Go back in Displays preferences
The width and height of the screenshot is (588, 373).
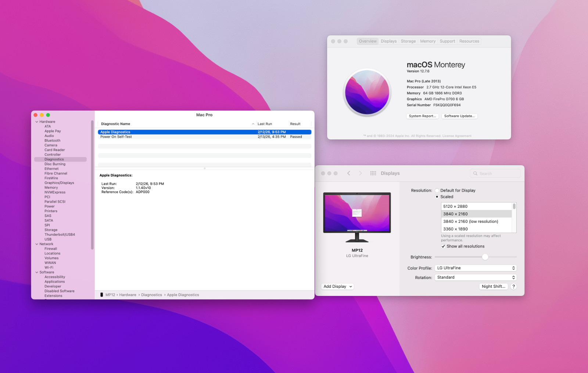point(349,173)
